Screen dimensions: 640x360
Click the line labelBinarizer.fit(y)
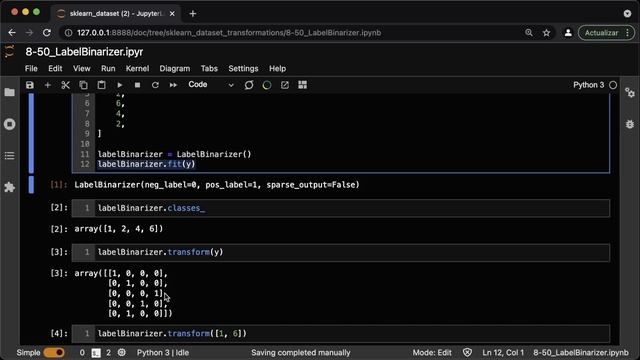coord(147,164)
